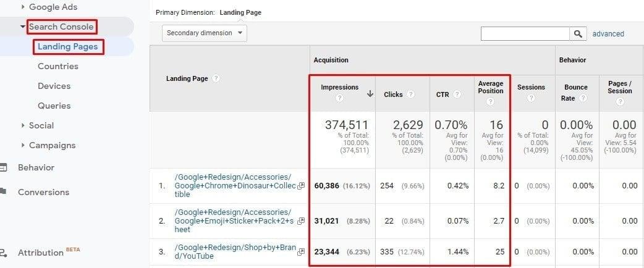The height and width of the screenshot is (268, 644).
Task: Open Chrome Dinosaur Collectible page in new window icon
Action: (302, 185)
